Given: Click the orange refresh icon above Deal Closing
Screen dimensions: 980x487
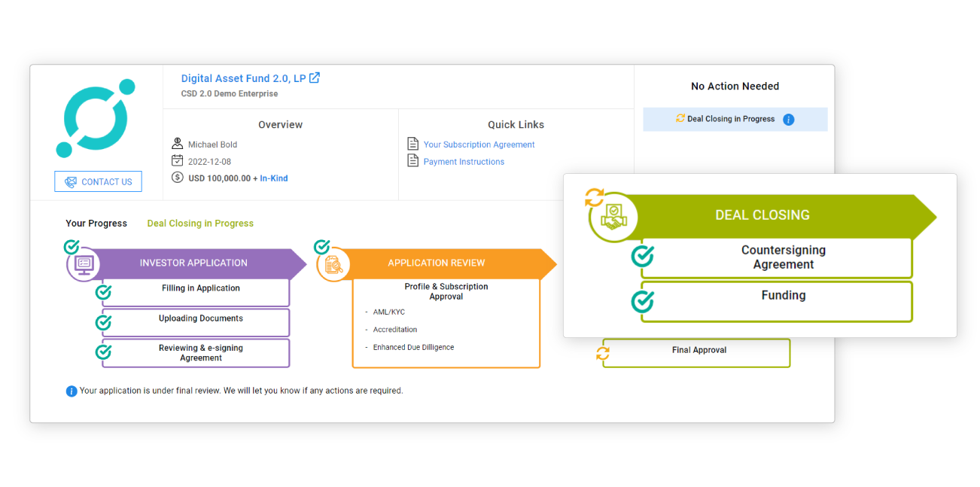Looking at the screenshot, I should pyautogui.click(x=594, y=198).
